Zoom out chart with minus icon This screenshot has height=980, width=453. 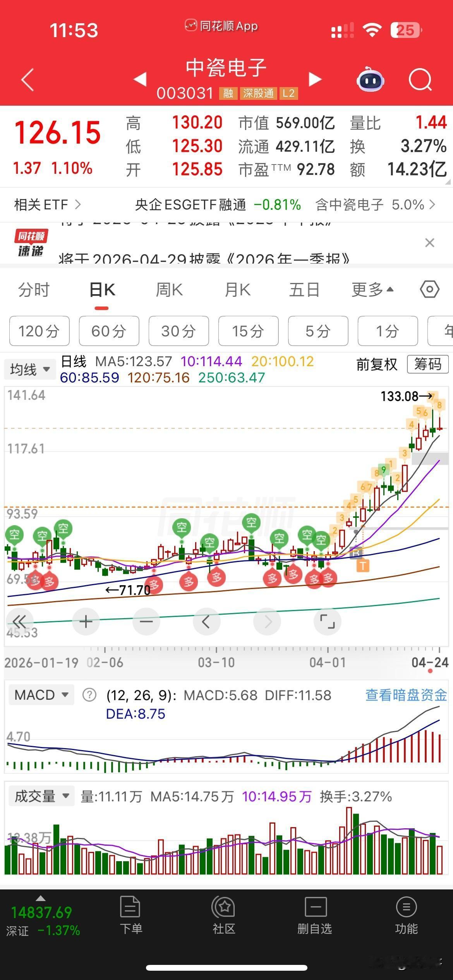tap(146, 622)
